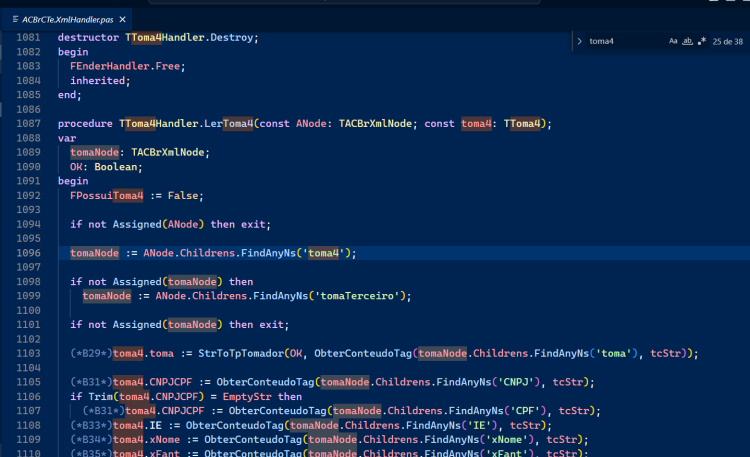Click 'Trim' on line 1106
Screen dimensions: 750x457
(100, 396)
